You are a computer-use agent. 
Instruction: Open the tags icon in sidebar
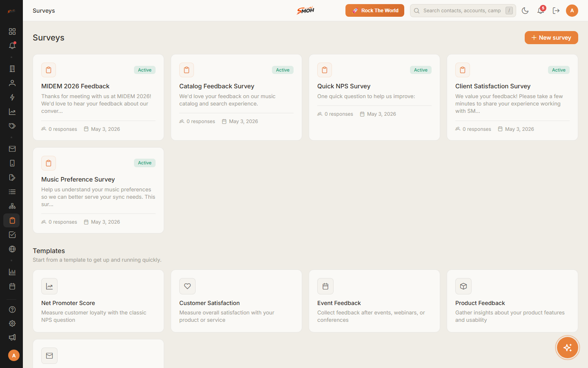[12, 126]
